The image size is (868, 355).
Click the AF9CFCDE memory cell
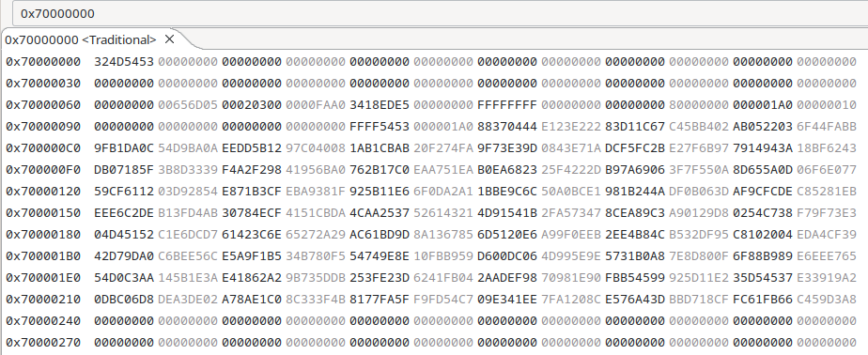pos(763,191)
